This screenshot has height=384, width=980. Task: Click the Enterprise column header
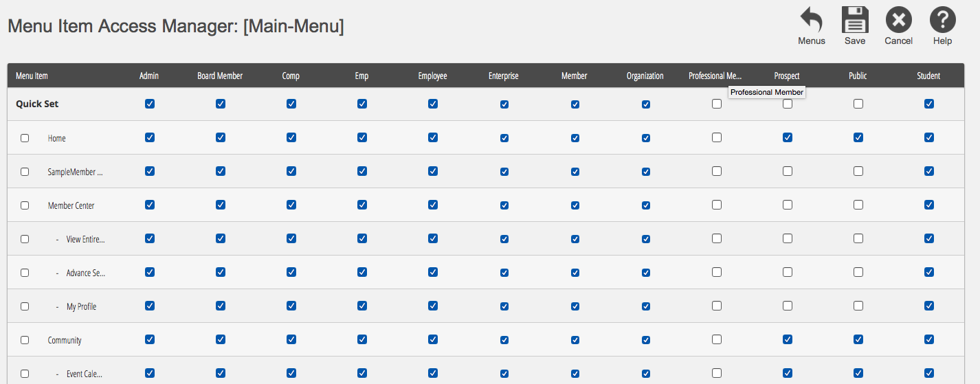504,76
